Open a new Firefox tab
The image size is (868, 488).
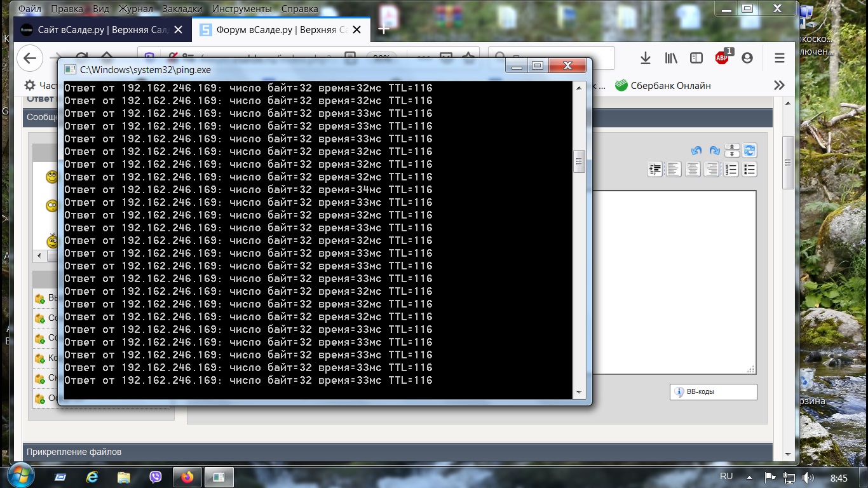tap(383, 30)
